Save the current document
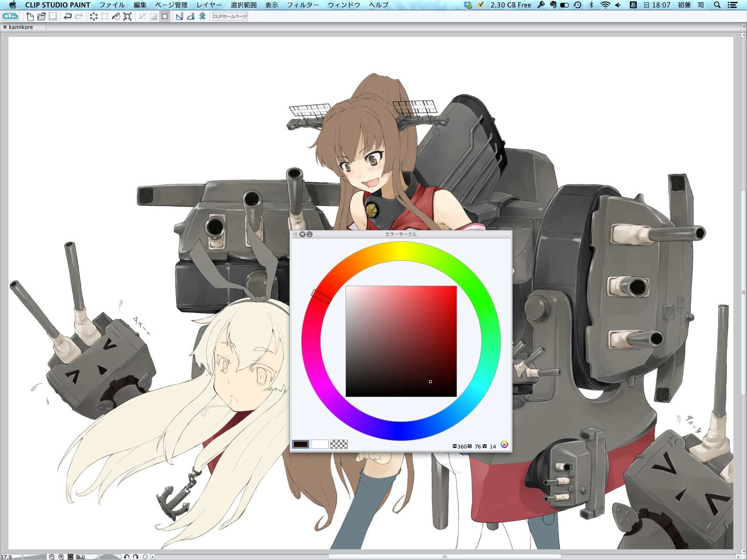The height and width of the screenshot is (560, 747). pyautogui.click(x=53, y=16)
